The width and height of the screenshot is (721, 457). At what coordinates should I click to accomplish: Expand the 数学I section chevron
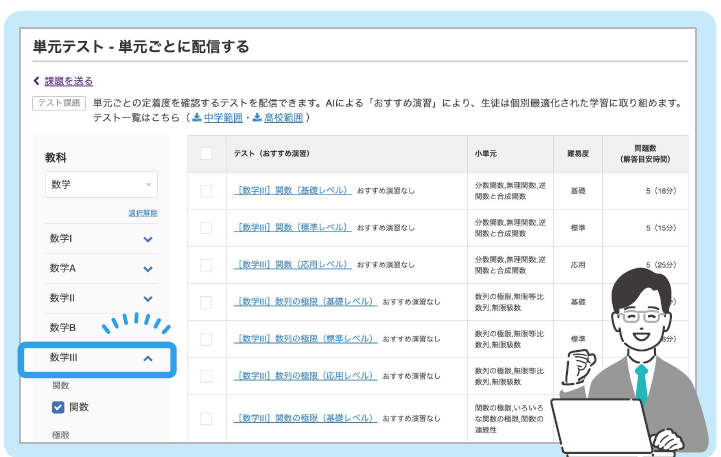coord(148,239)
